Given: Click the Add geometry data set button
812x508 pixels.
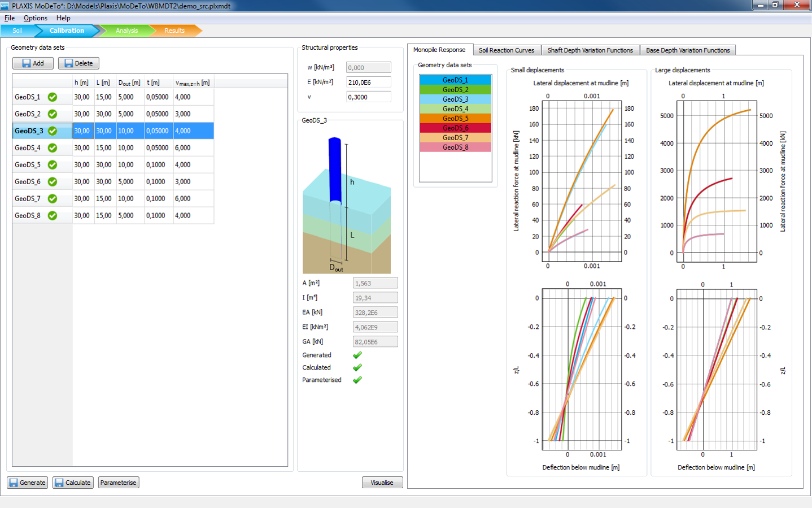Looking at the screenshot, I should click(33, 63).
